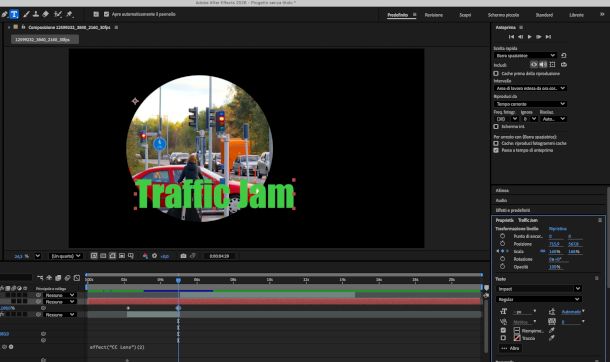Viewport: 610px width, 362px height.
Task: Switch to Schermo piccolo workspace
Action: [x=503, y=15]
